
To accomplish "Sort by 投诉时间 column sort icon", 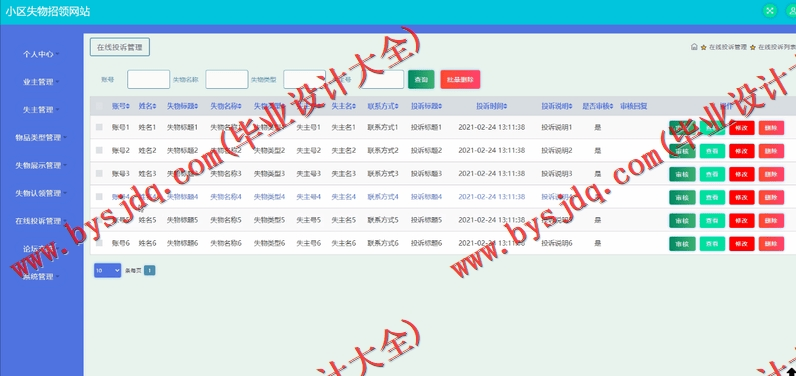I will (x=506, y=107).
